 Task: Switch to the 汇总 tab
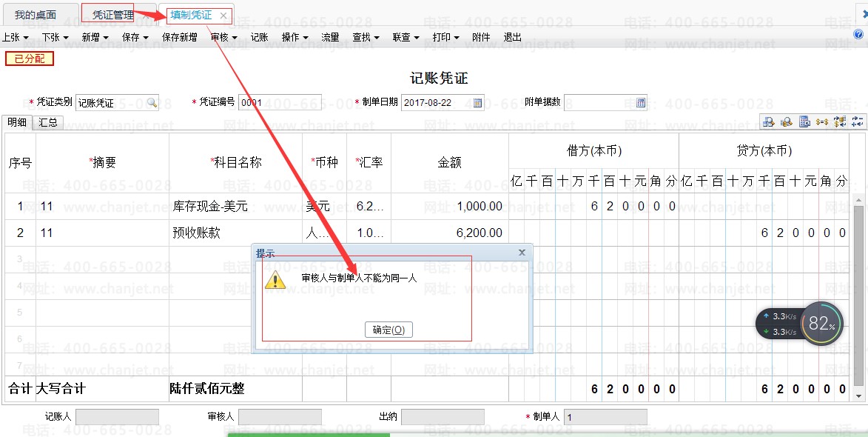coord(48,122)
